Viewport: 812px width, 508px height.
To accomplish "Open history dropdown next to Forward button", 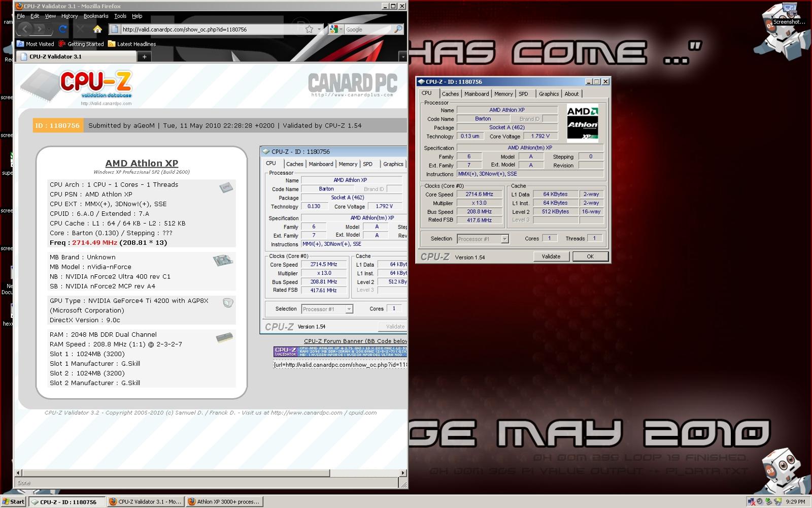I will point(50,29).
